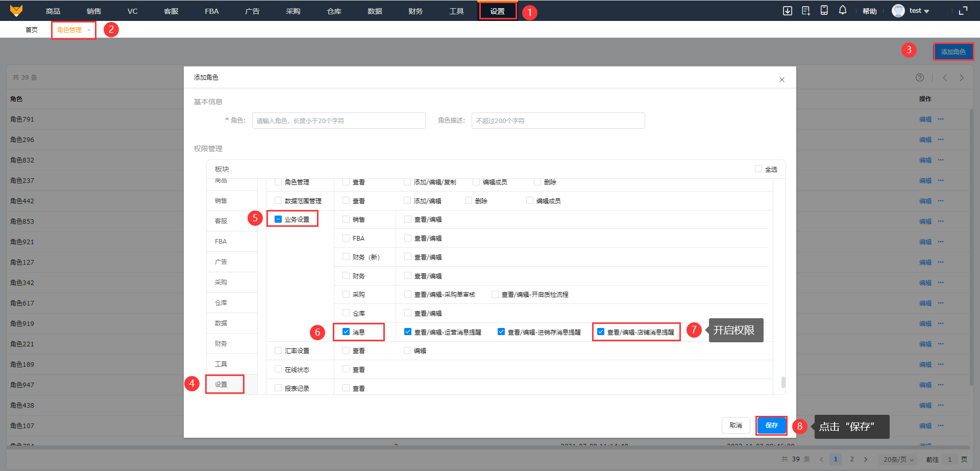Open more actions for 角色832
This screenshot has height=471, width=980.
[941, 160]
